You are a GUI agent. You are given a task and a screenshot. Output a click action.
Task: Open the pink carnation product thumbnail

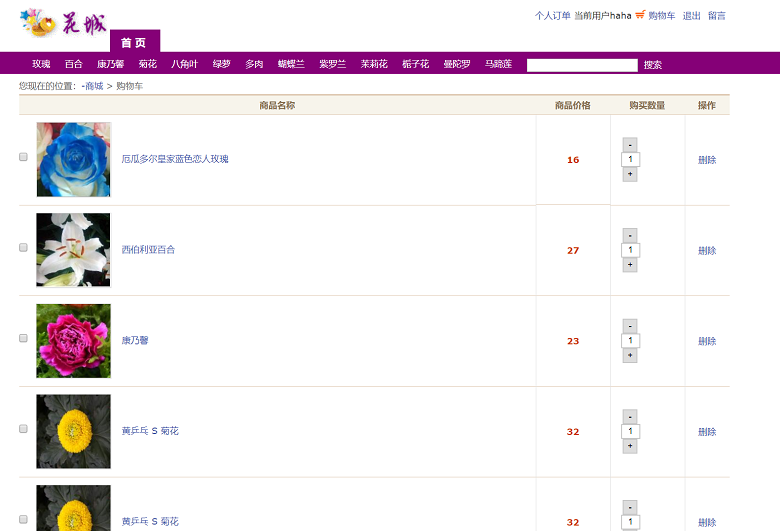coord(74,340)
